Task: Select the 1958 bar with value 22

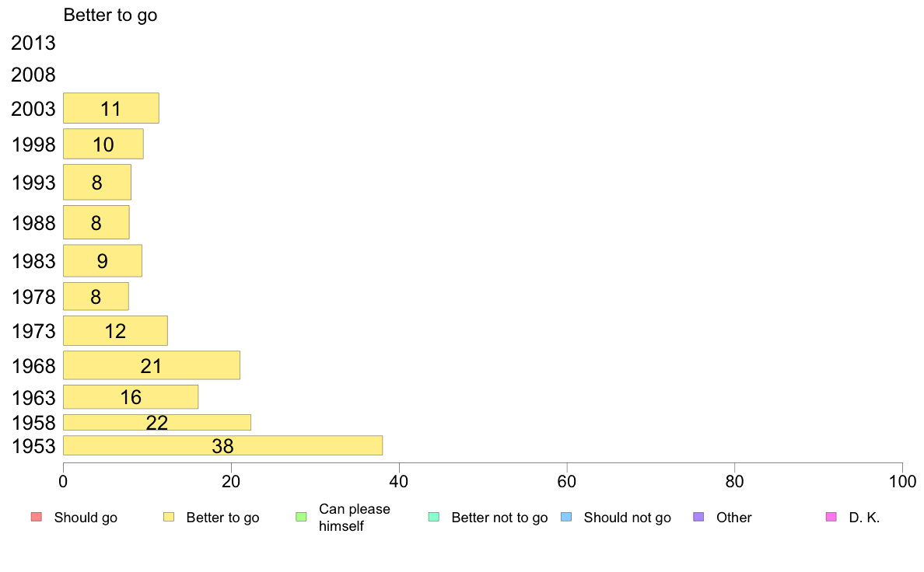Action: pos(156,422)
